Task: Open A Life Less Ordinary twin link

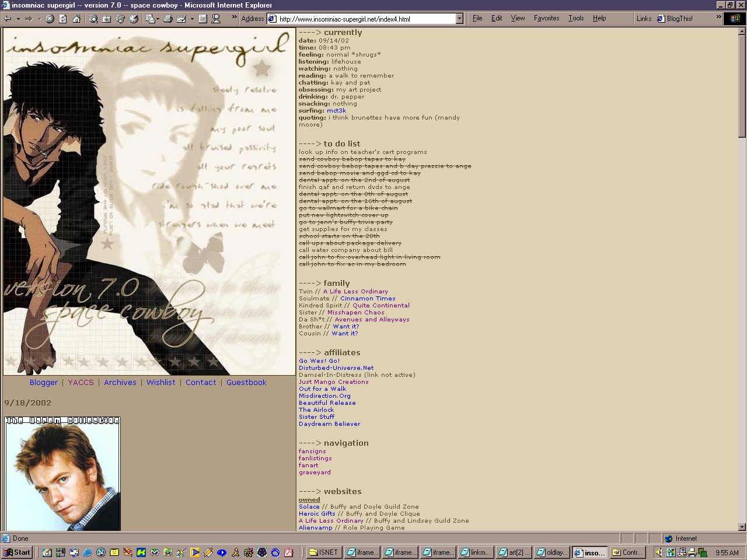Action: pos(355,292)
